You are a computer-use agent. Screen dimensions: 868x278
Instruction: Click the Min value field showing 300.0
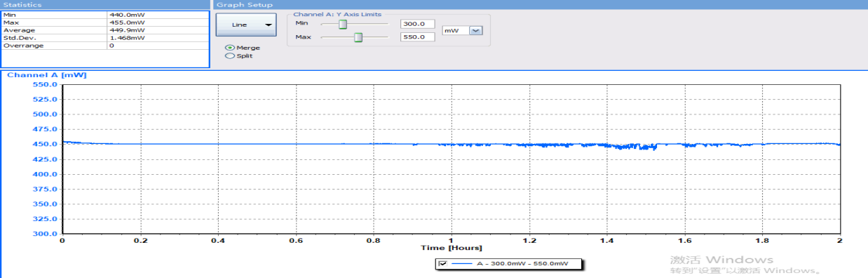click(417, 24)
